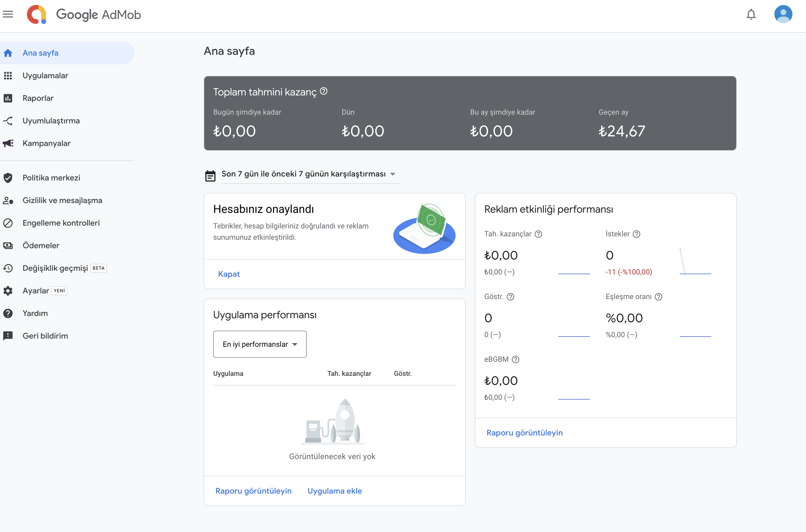Image resolution: width=806 pixels, height=532 pixels.
Task: Click the Değişiklik geçmişi history icon
Action: [x=8, y=268]
